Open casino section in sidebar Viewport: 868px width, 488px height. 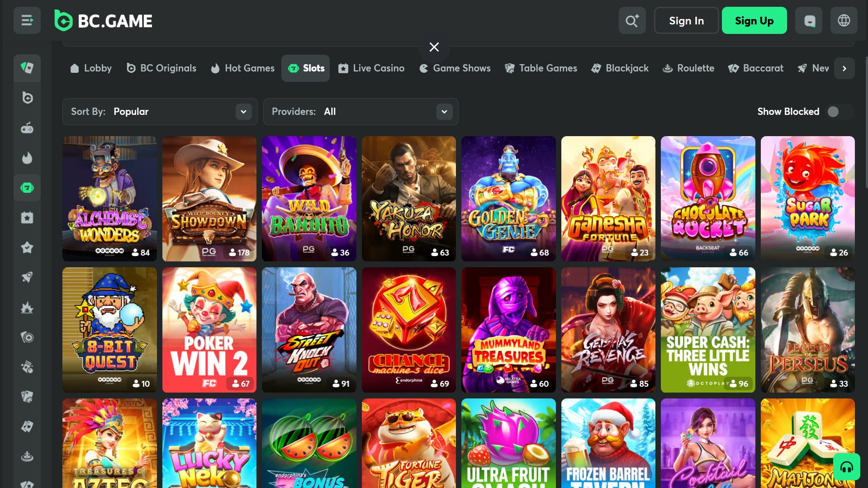[x=27, y=68]
